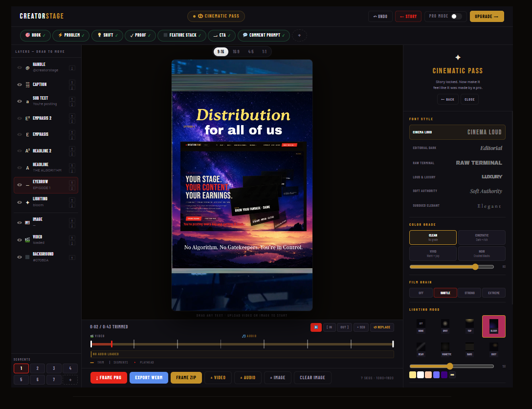The height and width of the screenshot is (409, 532).
Task: Toggle visibility of the Sub Text layer
Action: coord(20,101)
